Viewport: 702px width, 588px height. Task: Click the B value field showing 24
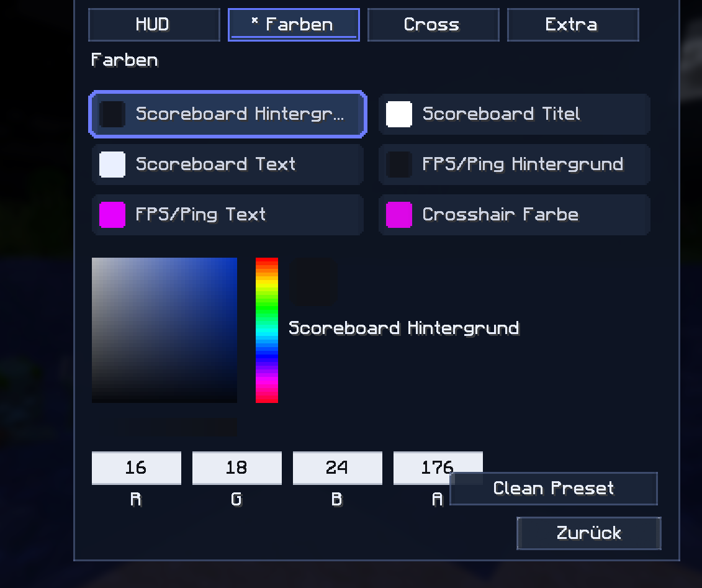[x=338, y=468]
